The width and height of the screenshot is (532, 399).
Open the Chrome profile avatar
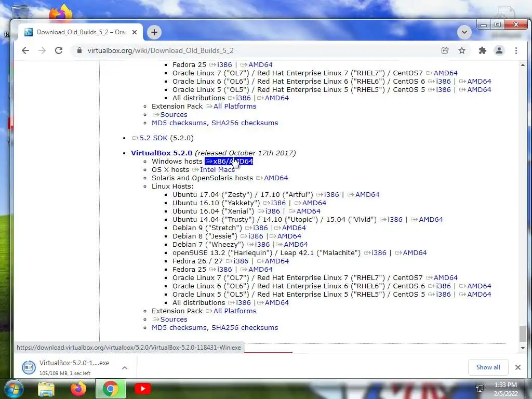point(499,50)
